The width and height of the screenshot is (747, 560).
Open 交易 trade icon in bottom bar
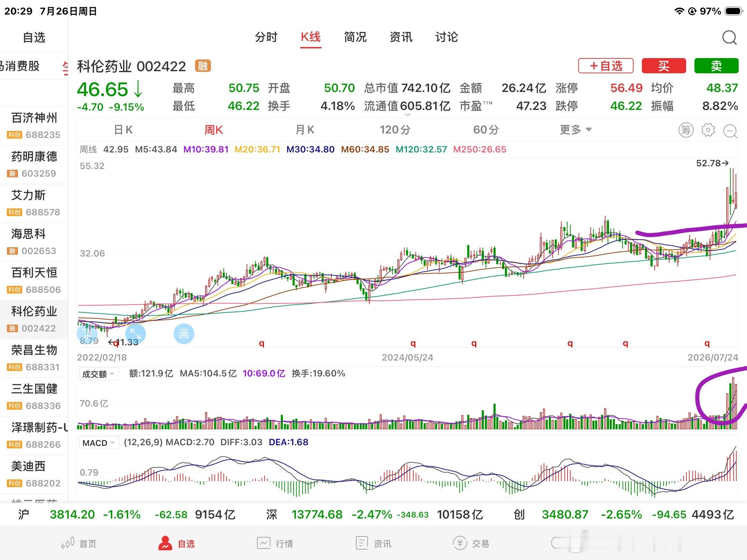pos(460,543)
